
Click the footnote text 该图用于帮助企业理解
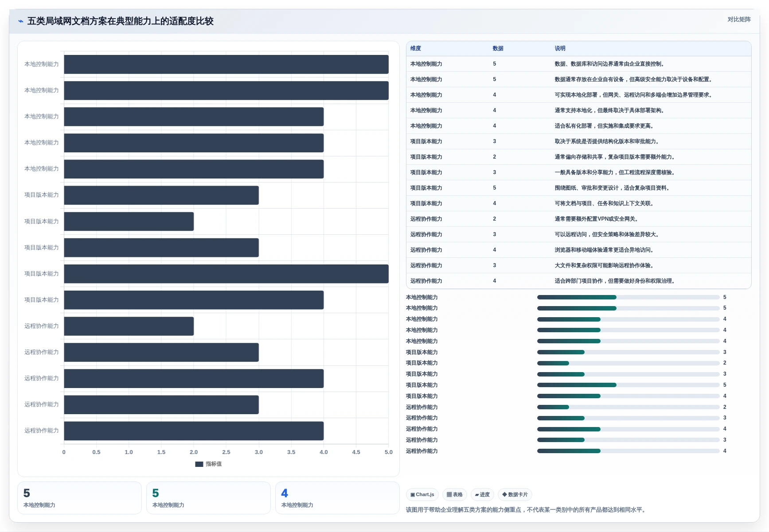(527, 510)
